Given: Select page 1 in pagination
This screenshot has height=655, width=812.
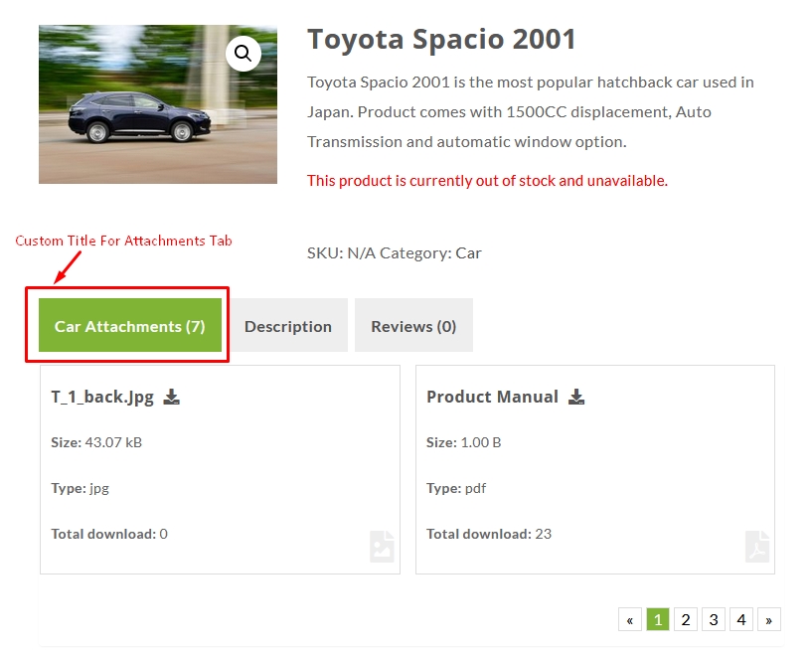Looking at the screenshot, I should (657, 620).
